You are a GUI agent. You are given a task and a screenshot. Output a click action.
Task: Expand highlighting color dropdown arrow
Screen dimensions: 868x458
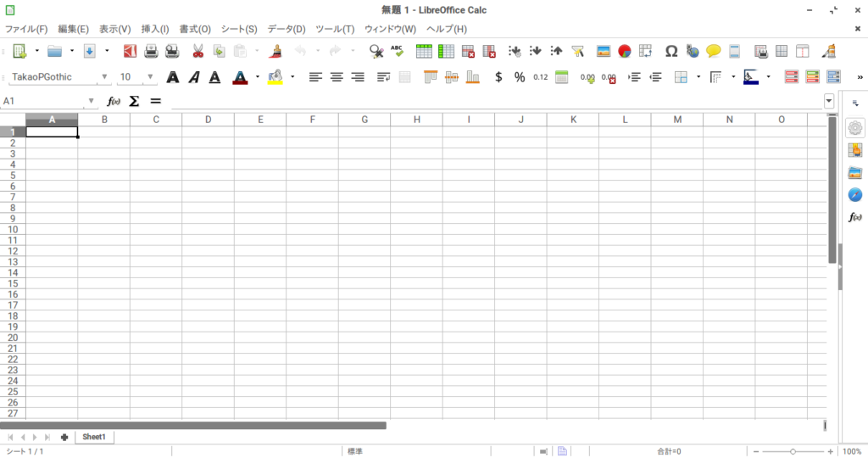click(x=292, y=77)
